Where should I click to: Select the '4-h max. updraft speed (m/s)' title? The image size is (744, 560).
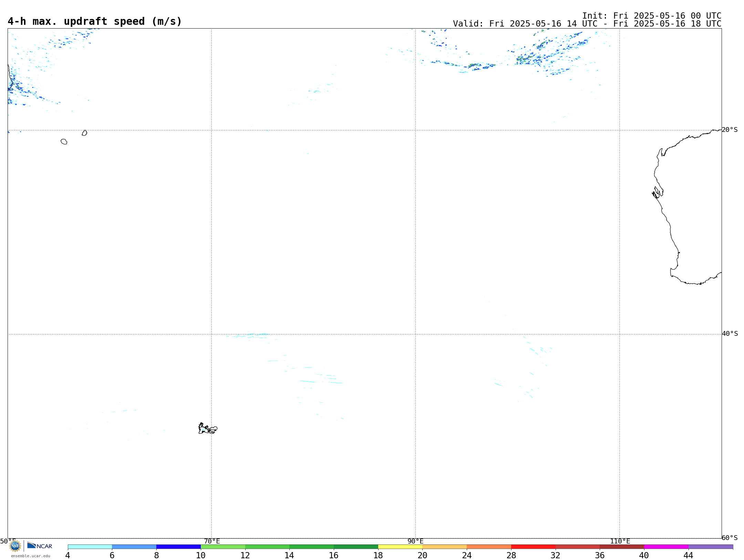pyautogui.click(x=95, y=21)
